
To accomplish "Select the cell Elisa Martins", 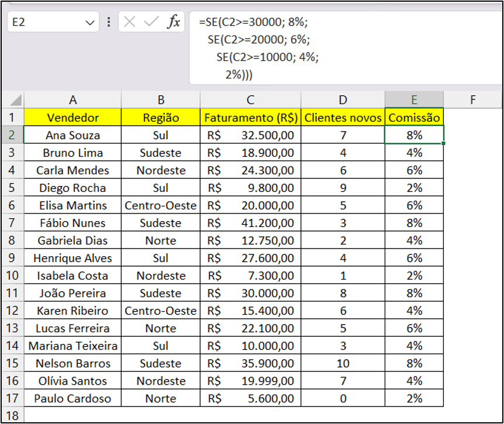I will tap(73, 205).
